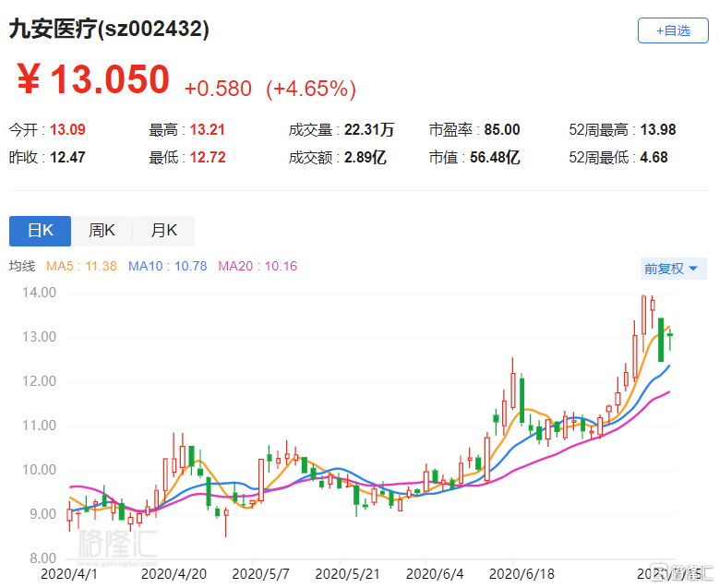This screenshot has height=588, width=719.
Task: Click the 11.00 y-axis label
Action: click(x=40, y=426)
